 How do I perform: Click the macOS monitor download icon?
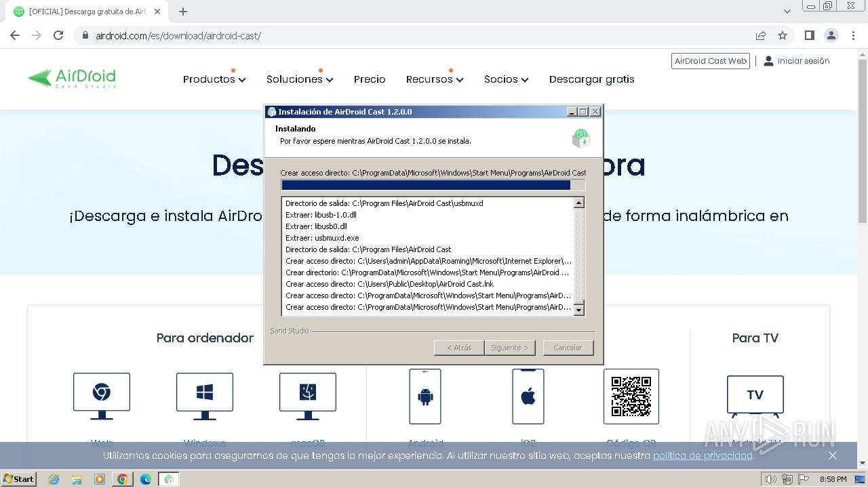(308, 396)
